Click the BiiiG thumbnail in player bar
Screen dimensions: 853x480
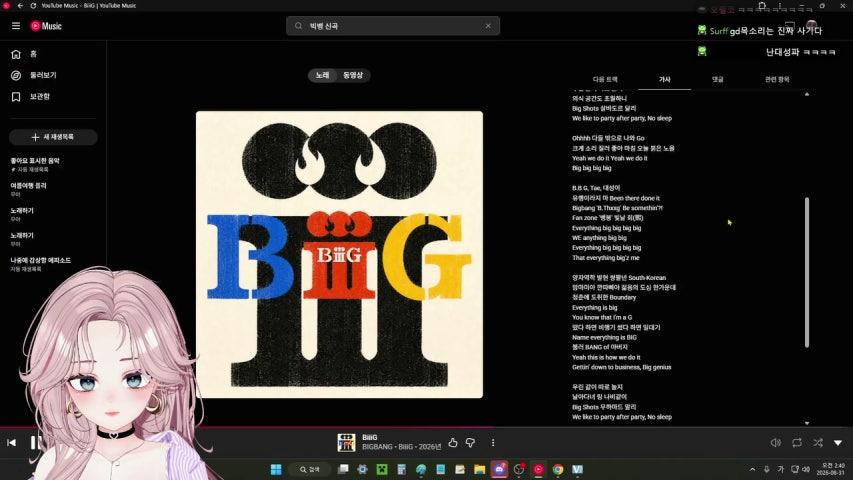(346, 443)
